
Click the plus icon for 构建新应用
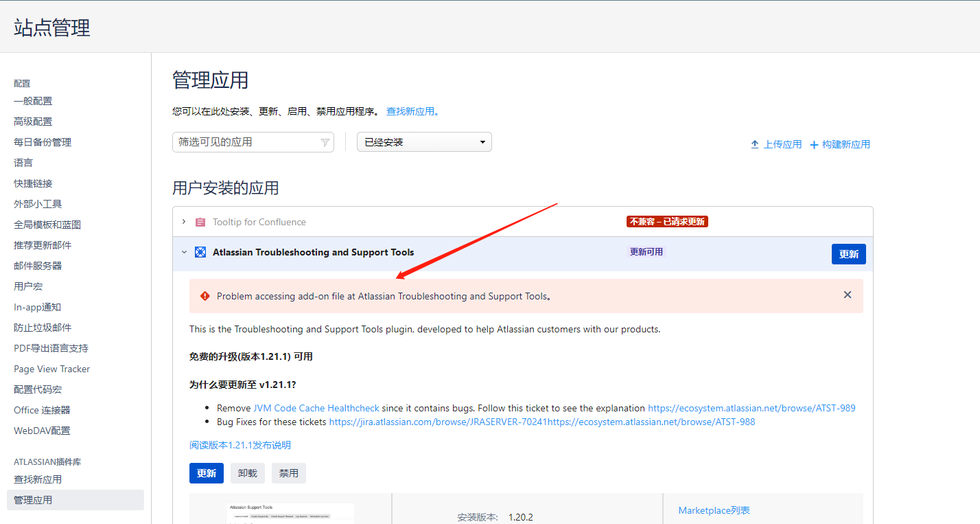click(814, 145)
